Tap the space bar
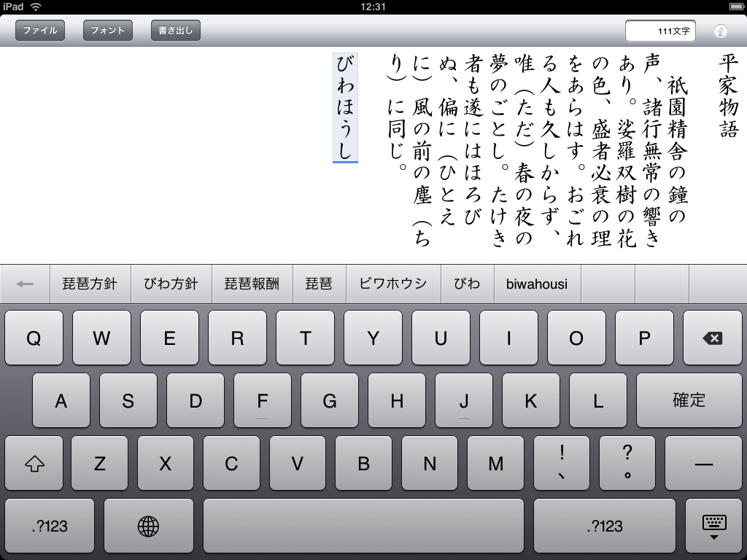The image size is (747, 560). (x=363, y=526)
